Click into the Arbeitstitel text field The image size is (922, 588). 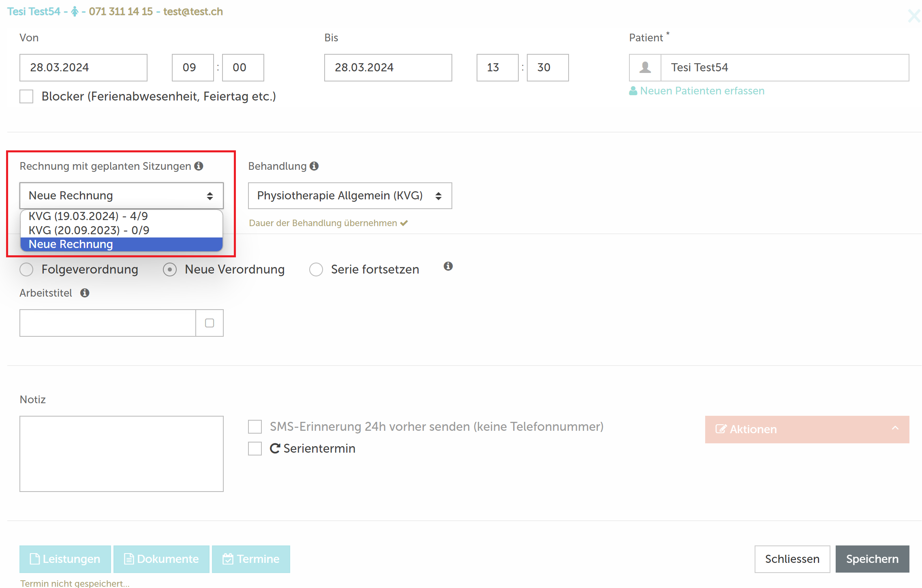tap(108, 323)
